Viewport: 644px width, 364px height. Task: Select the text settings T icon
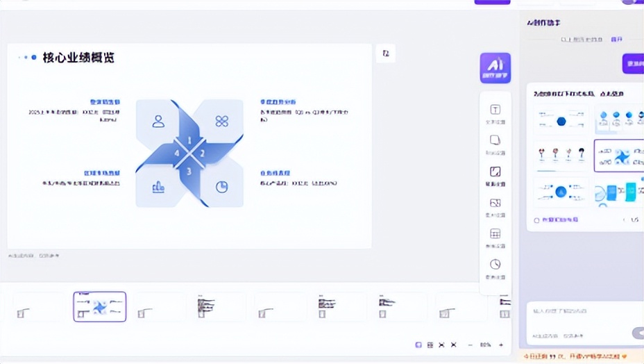(495, 110)
